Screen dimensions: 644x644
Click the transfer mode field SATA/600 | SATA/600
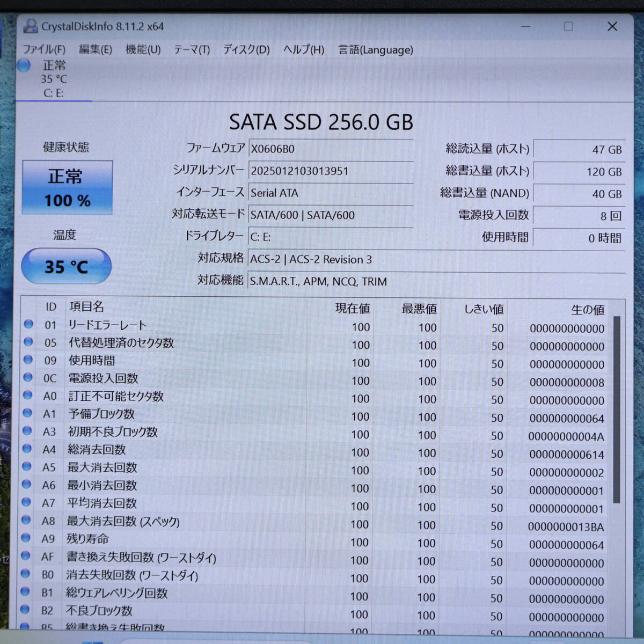coord(331,215)
